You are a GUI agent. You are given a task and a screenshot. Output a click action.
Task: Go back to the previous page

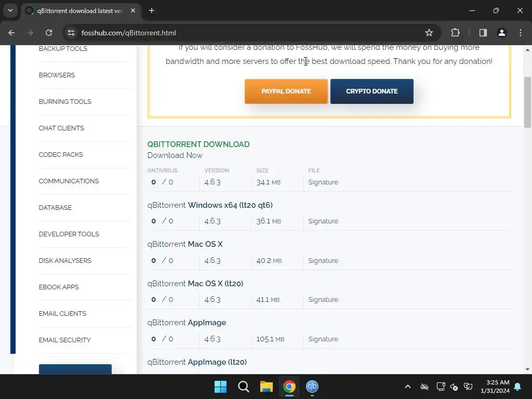tap(11, 33)
